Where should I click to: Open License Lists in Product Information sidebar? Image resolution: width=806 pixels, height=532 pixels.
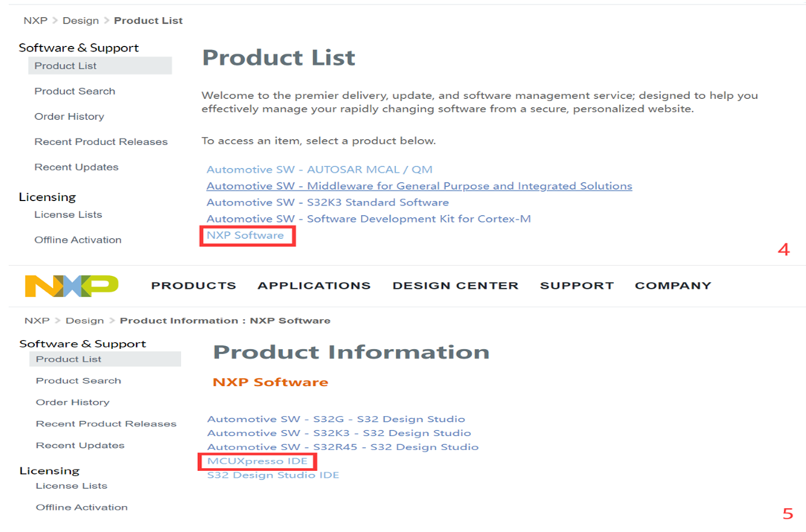[71, 486]
